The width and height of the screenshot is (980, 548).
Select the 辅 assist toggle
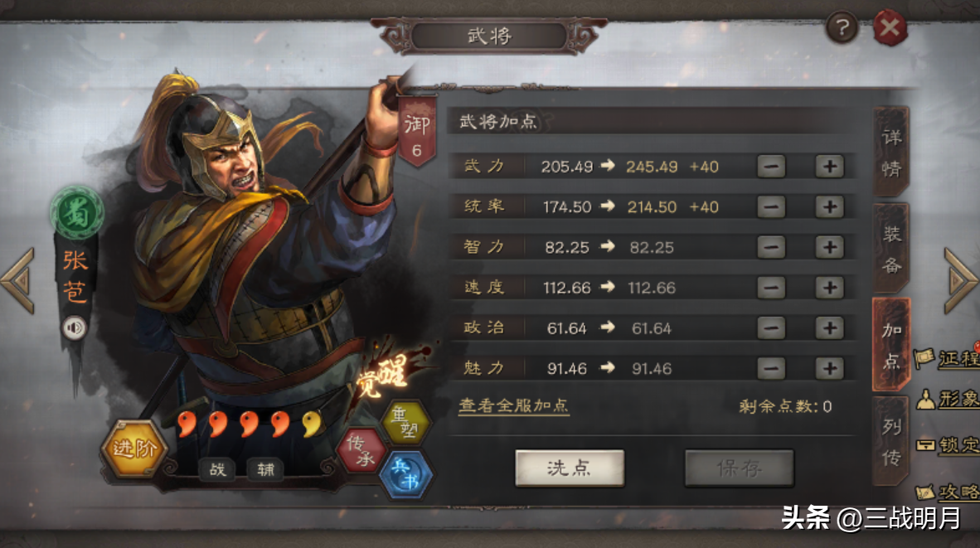point(265,469)
